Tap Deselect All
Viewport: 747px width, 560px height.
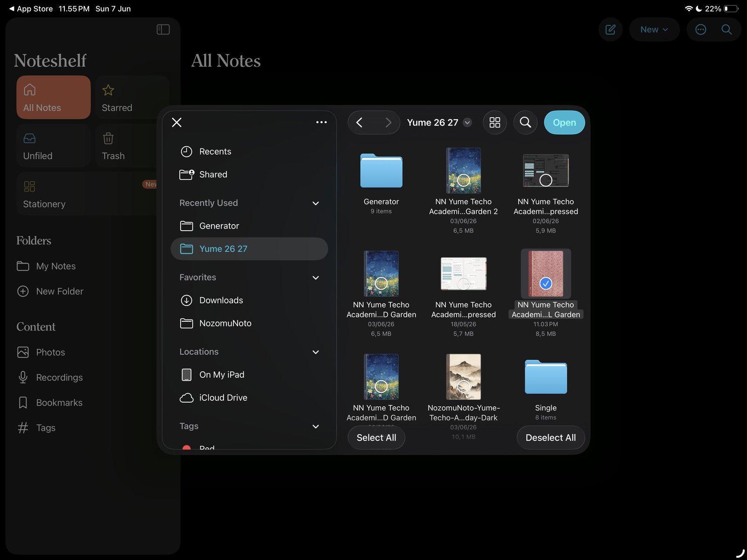pos(550,438)
